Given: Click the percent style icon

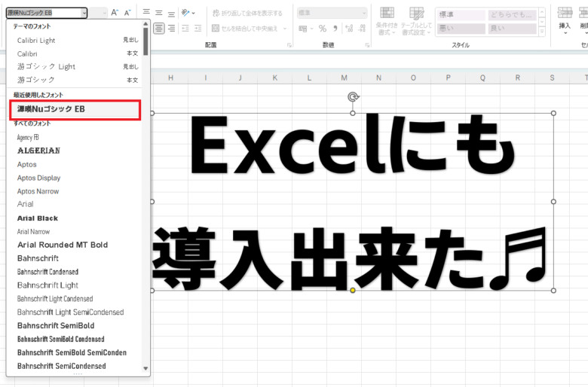Looking at the screenshot, I should click(x=322, y=28).
